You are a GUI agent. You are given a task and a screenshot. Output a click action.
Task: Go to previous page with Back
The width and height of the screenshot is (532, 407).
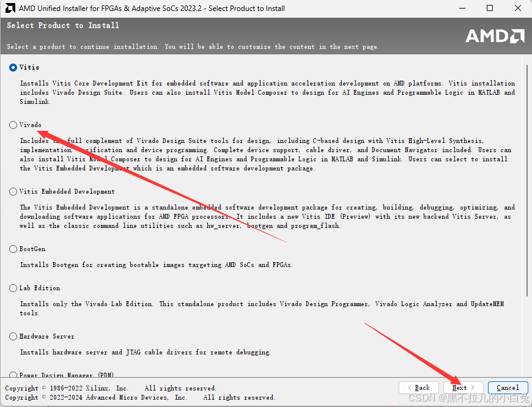[419, 387]
